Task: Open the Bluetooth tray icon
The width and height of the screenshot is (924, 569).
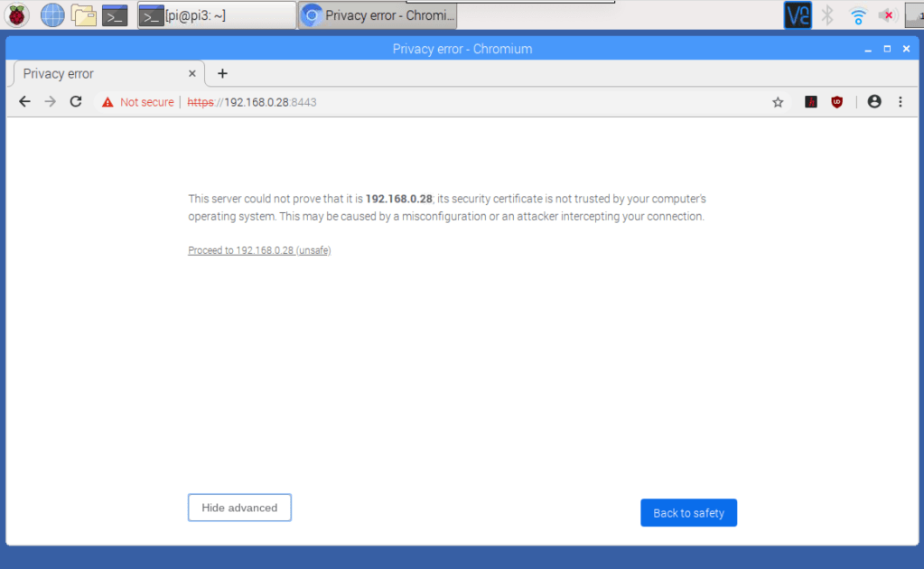Action: coord(826,14)
